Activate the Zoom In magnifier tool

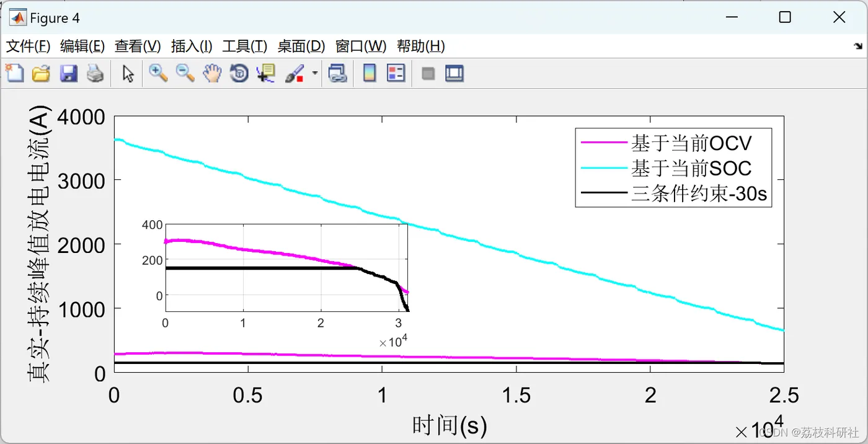(158, 74)
